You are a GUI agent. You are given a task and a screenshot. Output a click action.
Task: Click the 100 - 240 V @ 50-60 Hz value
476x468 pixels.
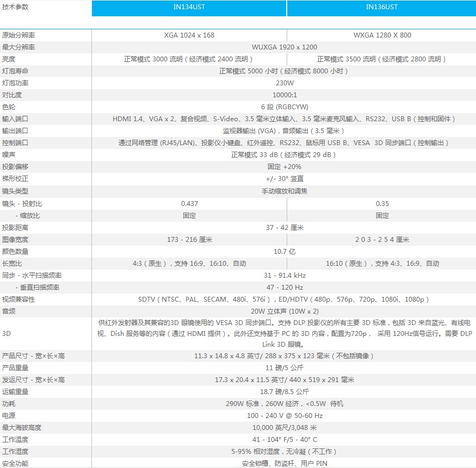point(285,416)
